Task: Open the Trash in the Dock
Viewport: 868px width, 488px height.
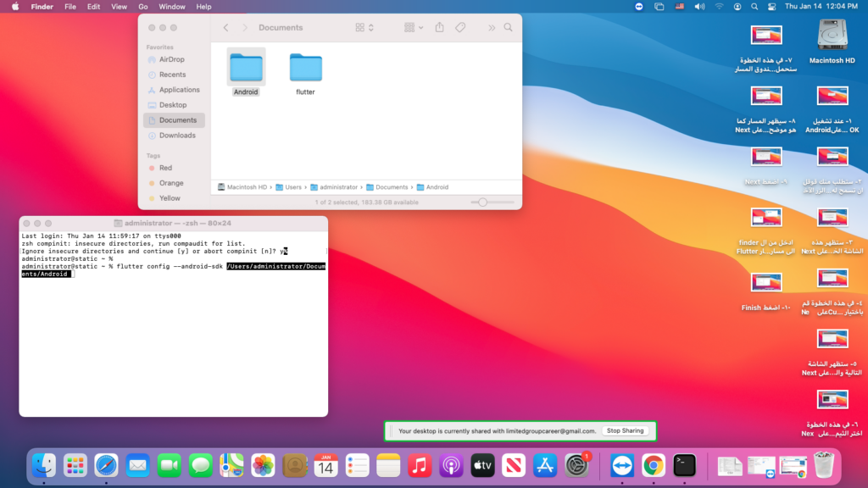Action: (x=824, y=465)
